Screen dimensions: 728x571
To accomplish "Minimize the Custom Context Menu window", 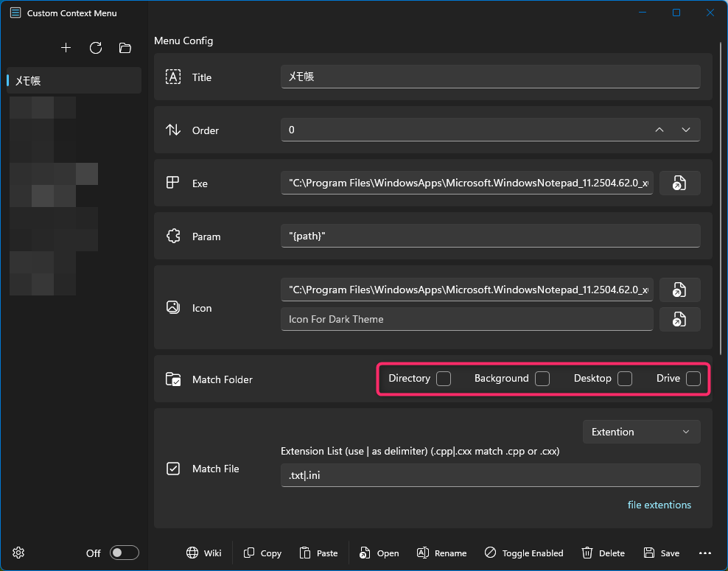I will pos(643,13).
